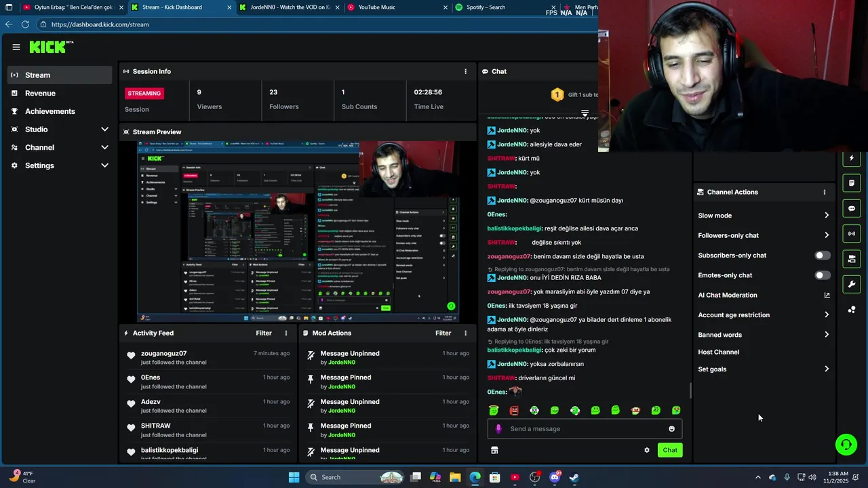The image size is (868, 488).
Task: Open the broadcast signal sidebar icon
Action: [852, 234]
